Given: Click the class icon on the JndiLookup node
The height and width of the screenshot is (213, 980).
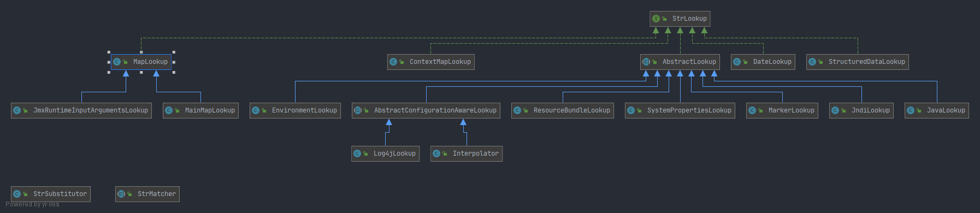Looking at the screenshot, I should coord(835,110).
